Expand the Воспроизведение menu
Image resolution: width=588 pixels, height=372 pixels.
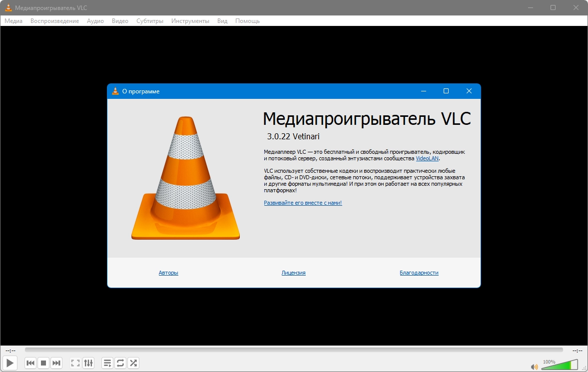coord(55,21)
